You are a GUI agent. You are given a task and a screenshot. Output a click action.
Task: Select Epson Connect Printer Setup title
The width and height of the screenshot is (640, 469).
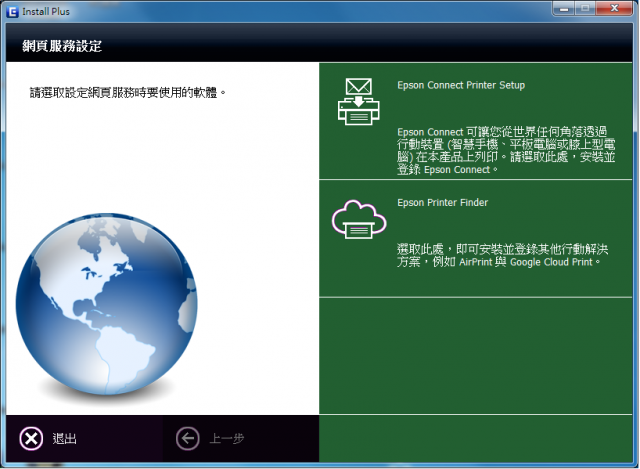[x=461, y=85]
